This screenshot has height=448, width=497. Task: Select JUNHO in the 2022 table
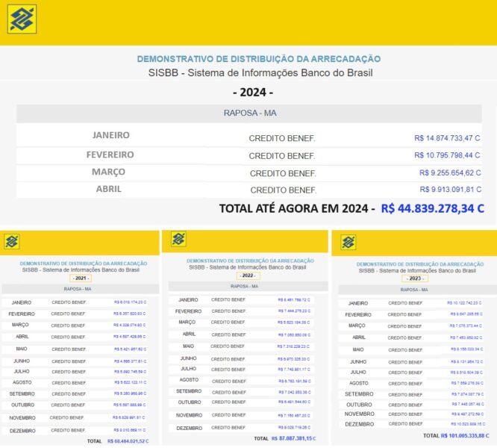(188, 358)
